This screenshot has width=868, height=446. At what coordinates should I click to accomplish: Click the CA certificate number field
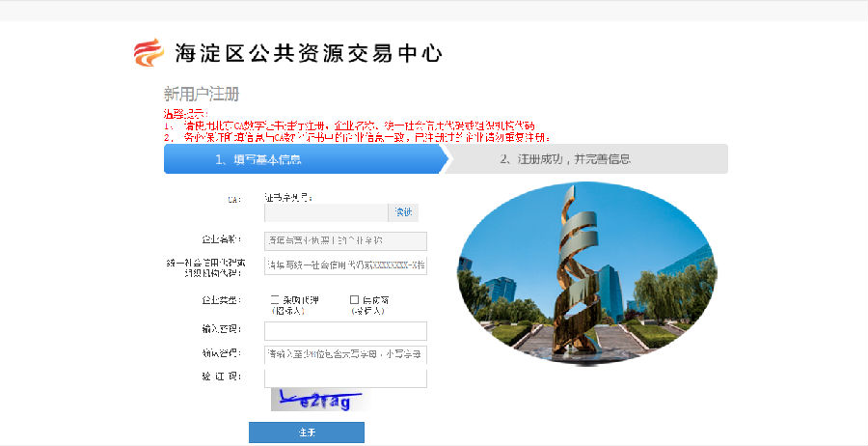[x=326, y=212]
